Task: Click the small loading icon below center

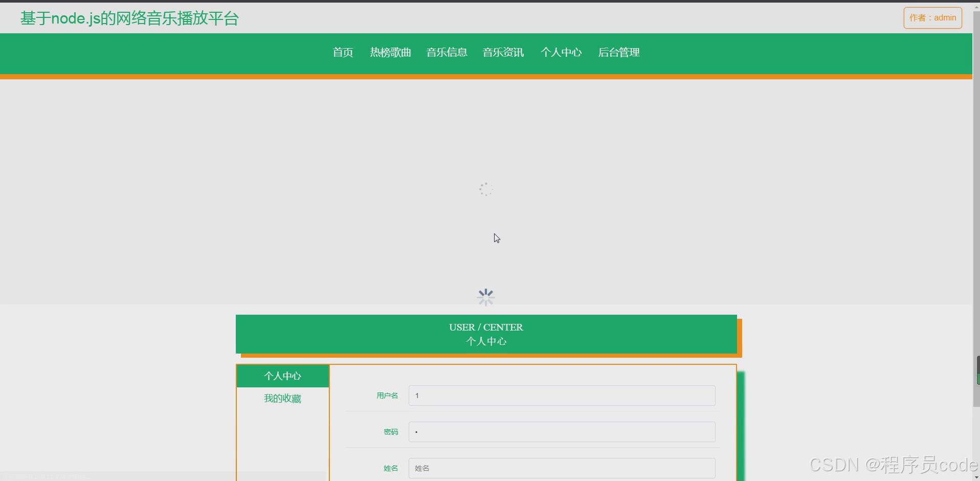Action: pyautogui.click(x=486, y=297)
